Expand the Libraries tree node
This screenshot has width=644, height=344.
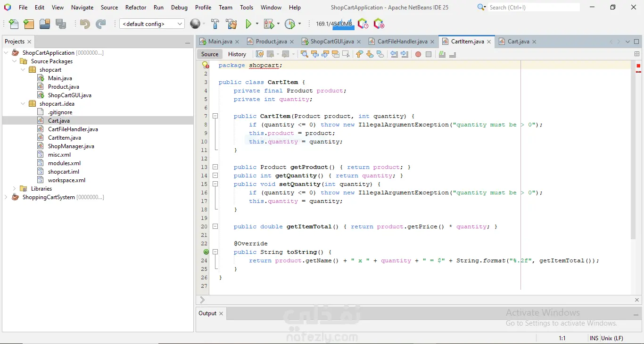(14, 189)
